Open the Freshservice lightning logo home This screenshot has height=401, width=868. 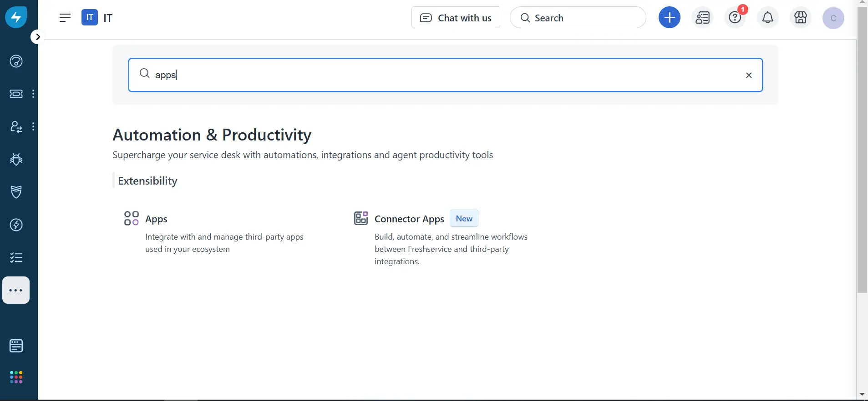coord(16,17)
